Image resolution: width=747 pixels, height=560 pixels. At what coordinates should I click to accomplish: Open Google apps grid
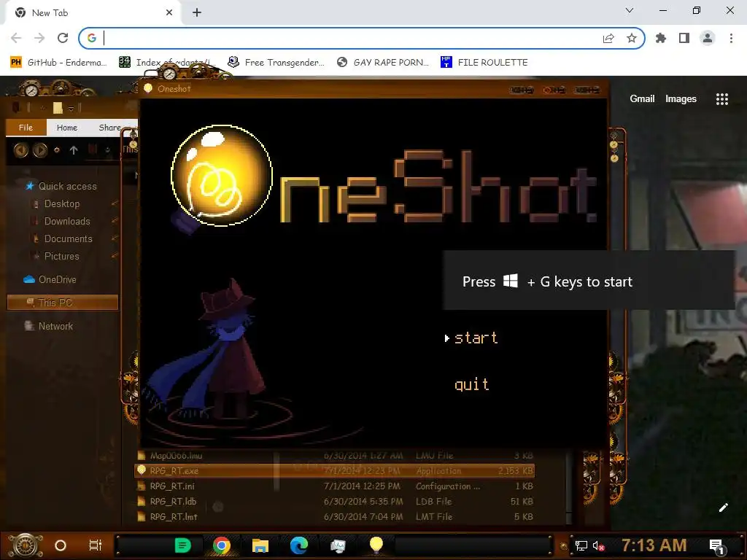[x=722, y=99]
